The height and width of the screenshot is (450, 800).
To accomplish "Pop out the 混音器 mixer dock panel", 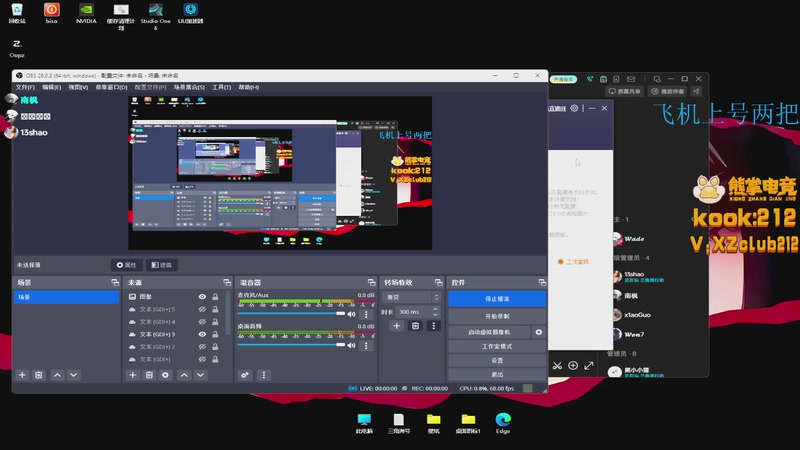I will click(x=371, y=282).
